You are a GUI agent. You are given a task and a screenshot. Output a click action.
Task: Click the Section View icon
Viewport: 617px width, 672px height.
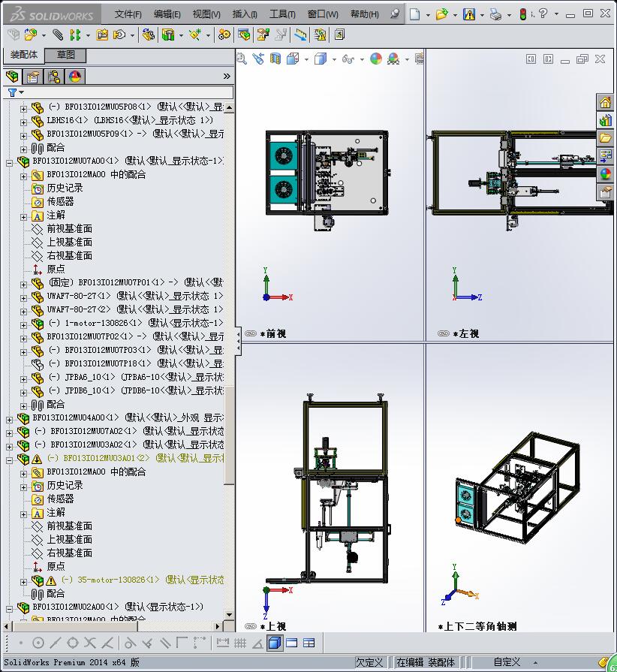point(275,59)
